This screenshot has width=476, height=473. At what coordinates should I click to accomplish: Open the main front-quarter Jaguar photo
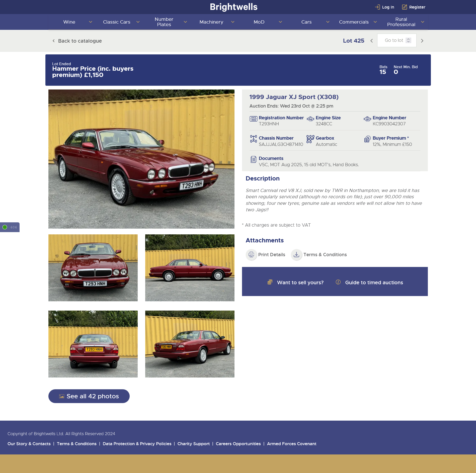point(141,159)
